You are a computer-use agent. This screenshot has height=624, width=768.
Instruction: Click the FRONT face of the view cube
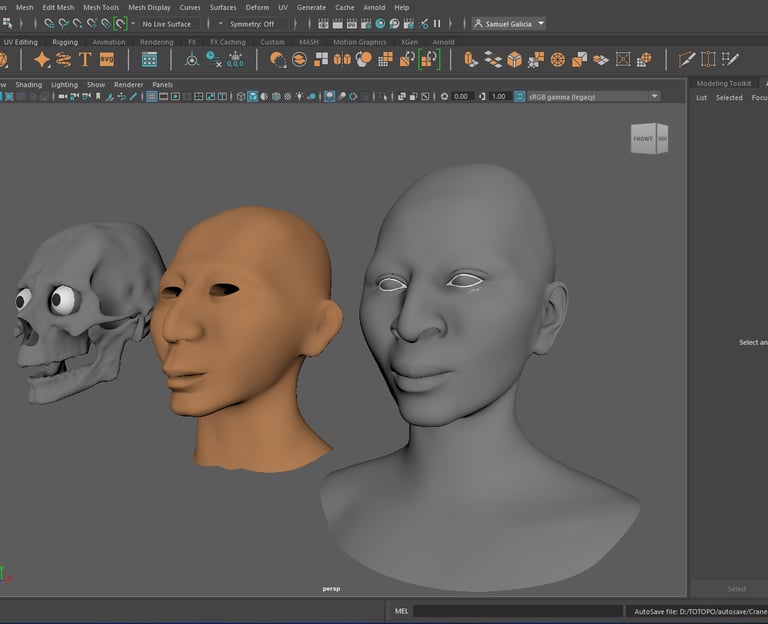click(x=643, y=139)
